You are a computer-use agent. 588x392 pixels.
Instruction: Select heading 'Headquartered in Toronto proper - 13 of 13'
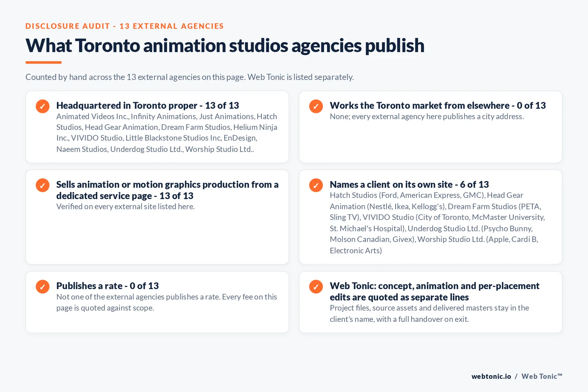click(148, 105)
